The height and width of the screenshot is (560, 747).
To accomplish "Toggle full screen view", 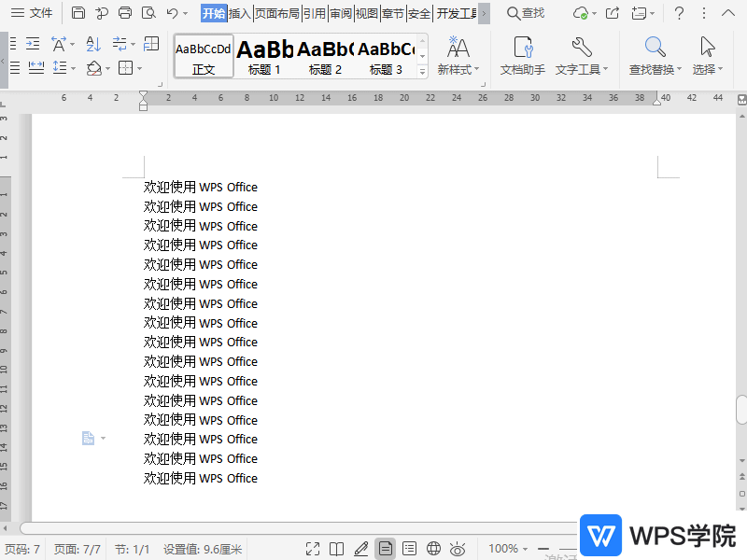I will (313, 549).
